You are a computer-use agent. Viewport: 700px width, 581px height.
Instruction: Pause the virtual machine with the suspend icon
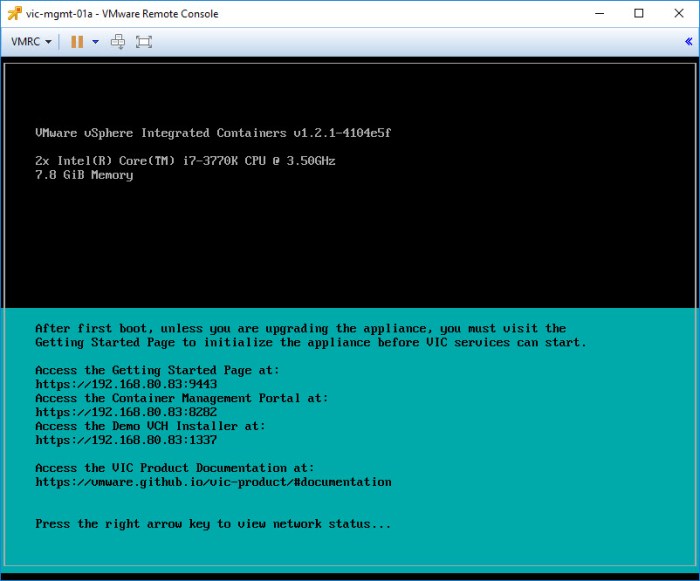tap(77, 42)
